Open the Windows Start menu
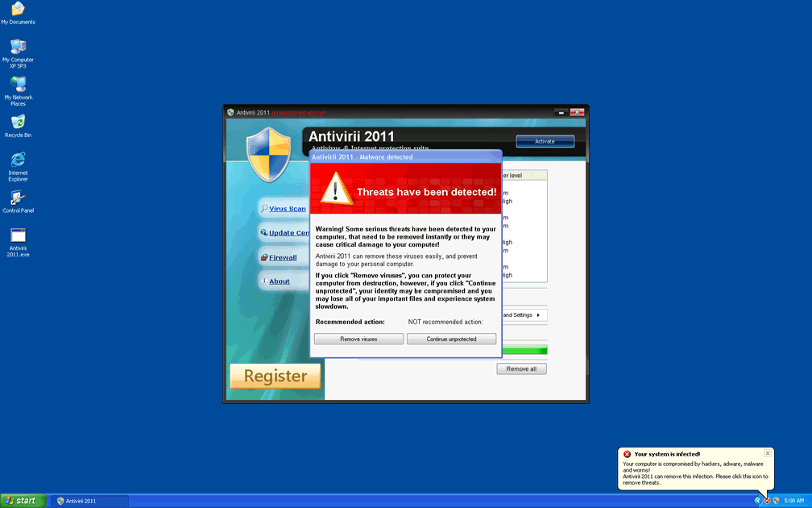 (x=23, y=501)
